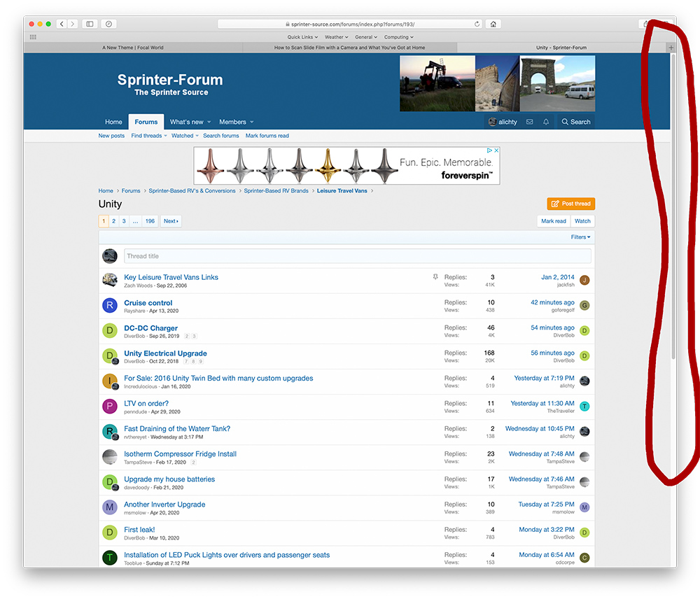Open the Filters dropdown
Screen dimensions: 700x599
click(580, 237)
